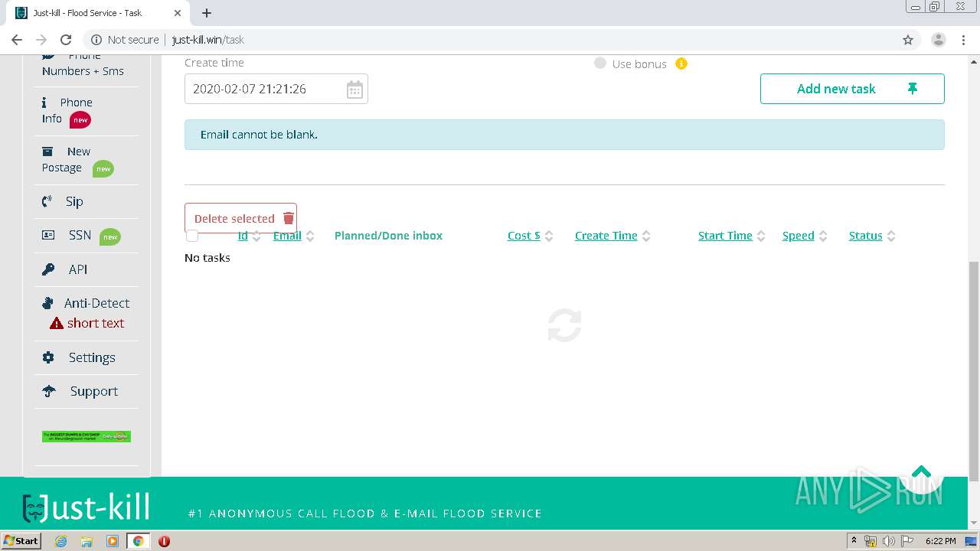The height and width of the screenshot is (551, 980).
Task: Go back with the browser back arrow
Action: [17, 40]
